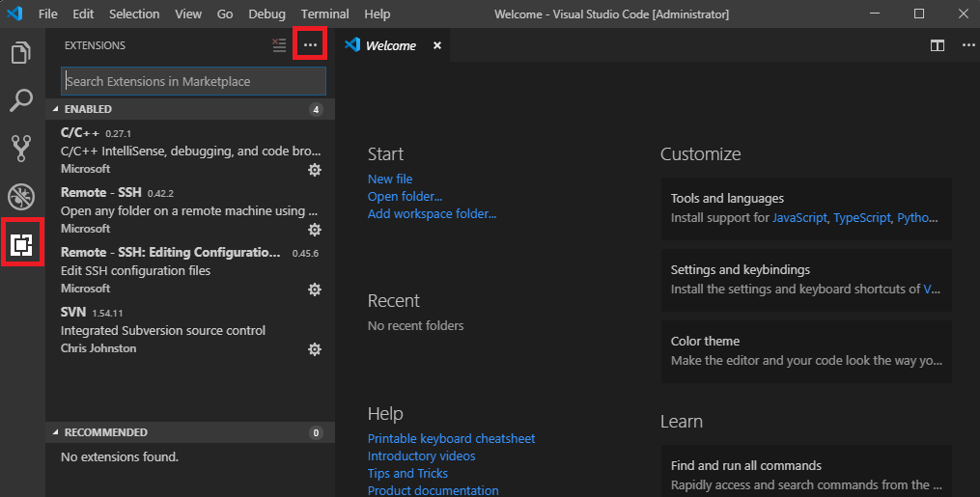The height and width of the screenshot is (497, 980).
Task: Open Extensions More Actions ellipsis menu
Action: point(311,45)
